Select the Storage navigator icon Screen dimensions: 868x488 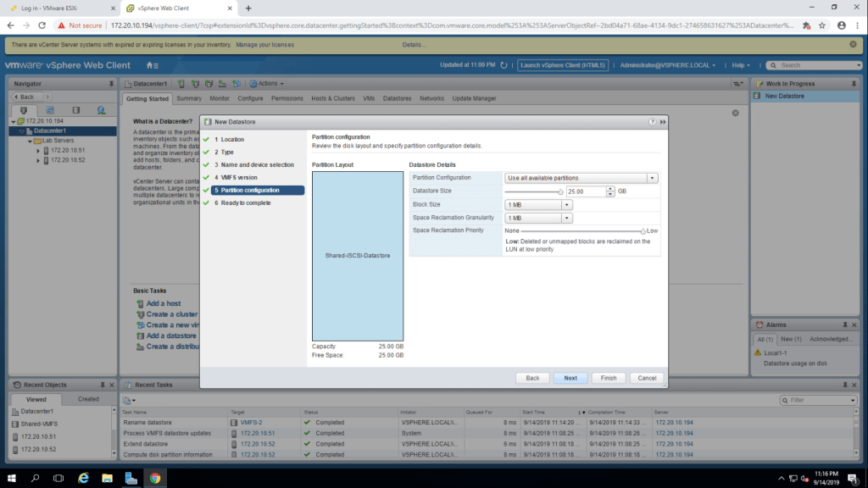pyautogui.click(x=75, y=110)
